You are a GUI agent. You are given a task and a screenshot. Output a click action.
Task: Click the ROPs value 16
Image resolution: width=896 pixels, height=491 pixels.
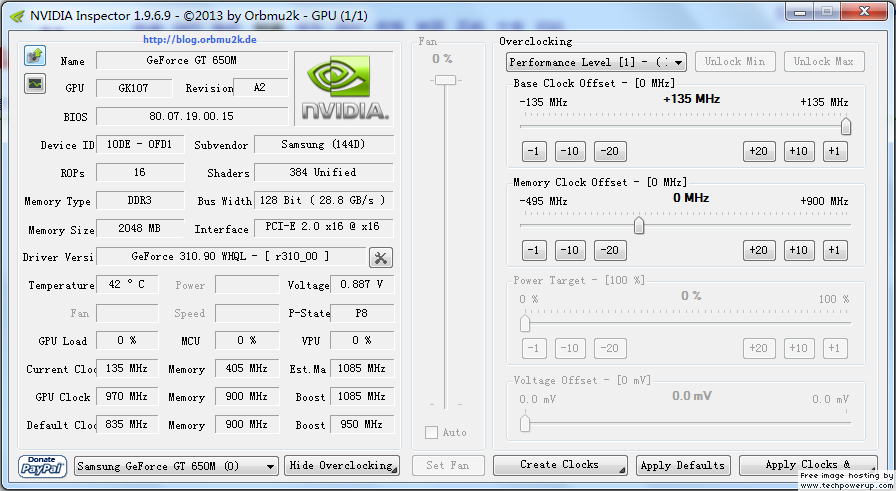(140, 173)
